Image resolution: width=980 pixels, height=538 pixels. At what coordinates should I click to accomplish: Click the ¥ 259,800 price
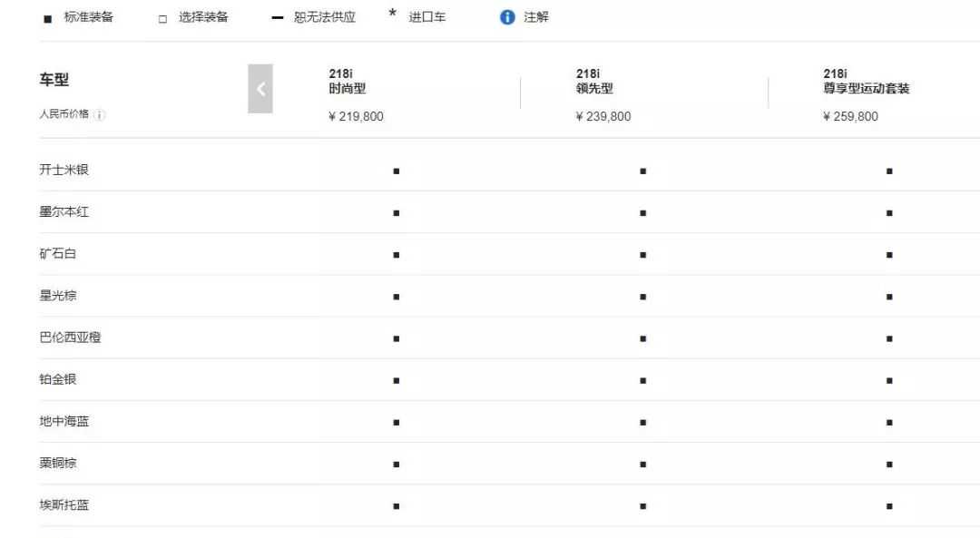[x=850, y=116]
